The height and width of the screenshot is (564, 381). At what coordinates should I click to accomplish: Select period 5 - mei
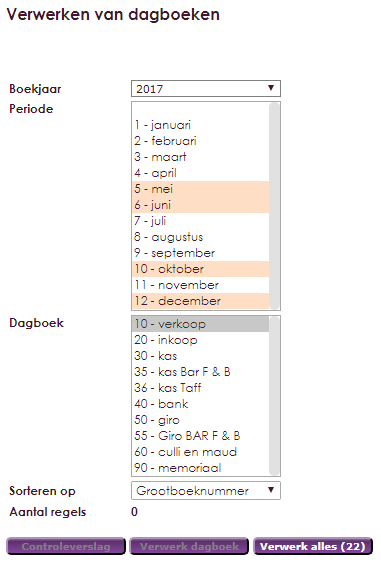[x=200, y=189]
